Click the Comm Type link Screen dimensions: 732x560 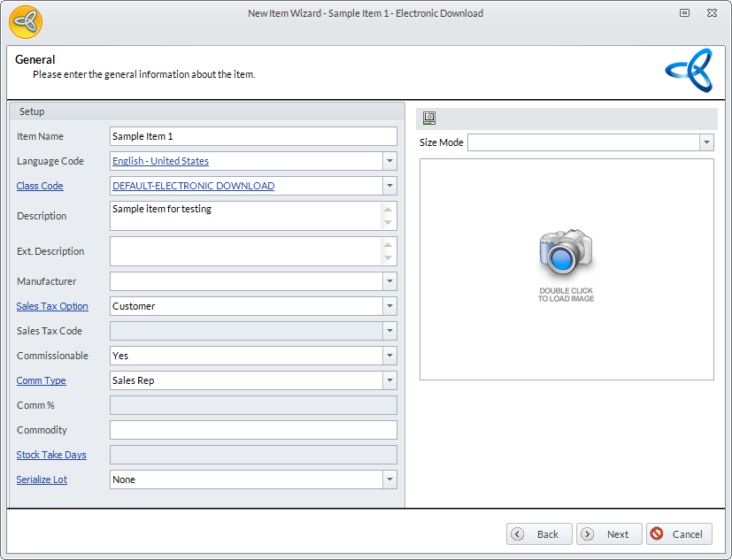pos(42,380)
